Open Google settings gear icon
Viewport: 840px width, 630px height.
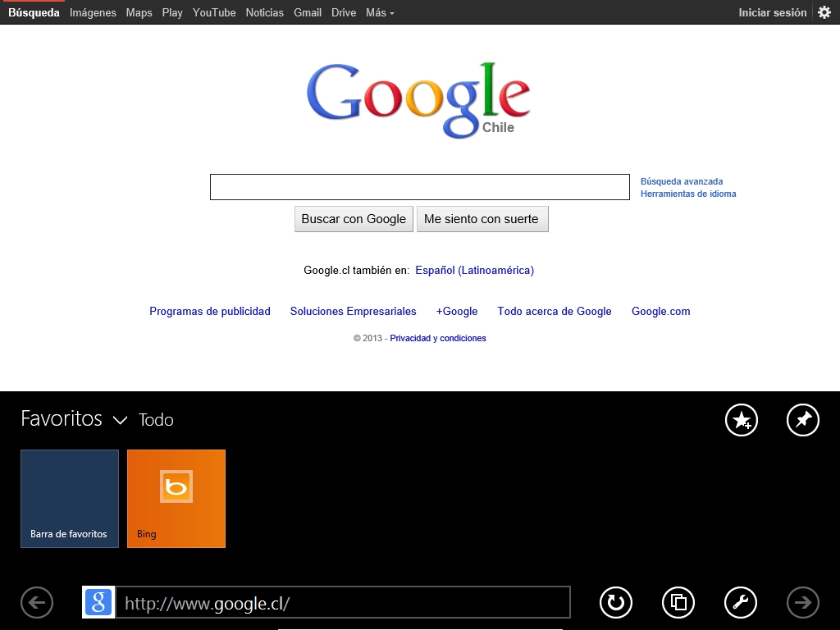click(x=824, y=12)
